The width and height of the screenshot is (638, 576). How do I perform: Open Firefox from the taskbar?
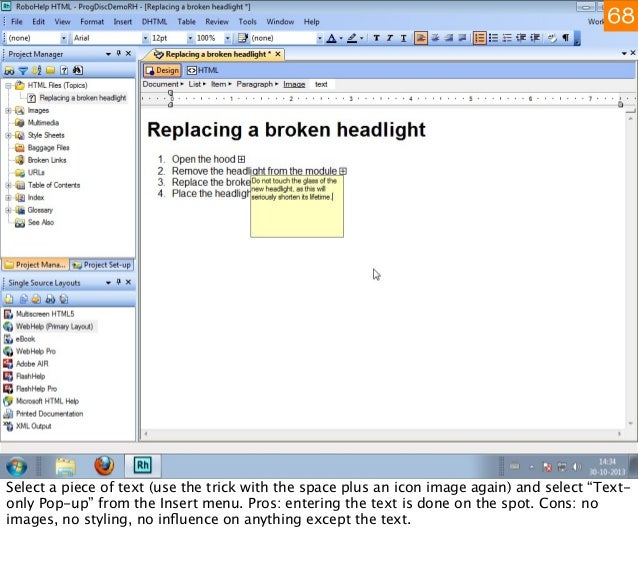click(104, 466)
